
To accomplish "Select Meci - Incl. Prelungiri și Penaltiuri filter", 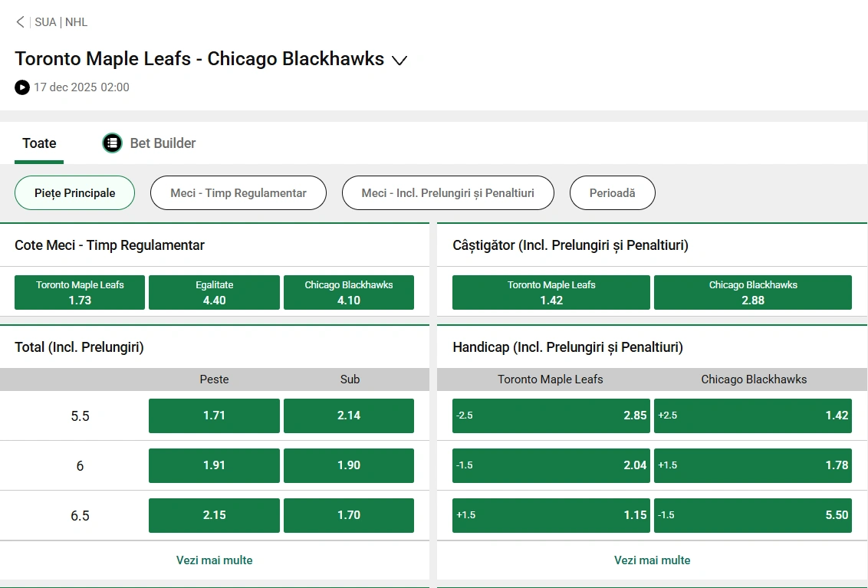I will pos(448,192).
